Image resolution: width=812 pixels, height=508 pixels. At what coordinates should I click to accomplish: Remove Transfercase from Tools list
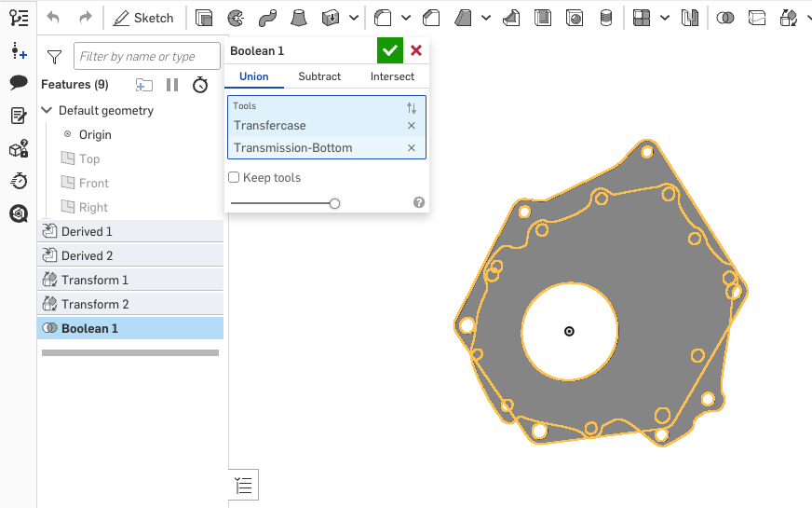coord(412,126)
